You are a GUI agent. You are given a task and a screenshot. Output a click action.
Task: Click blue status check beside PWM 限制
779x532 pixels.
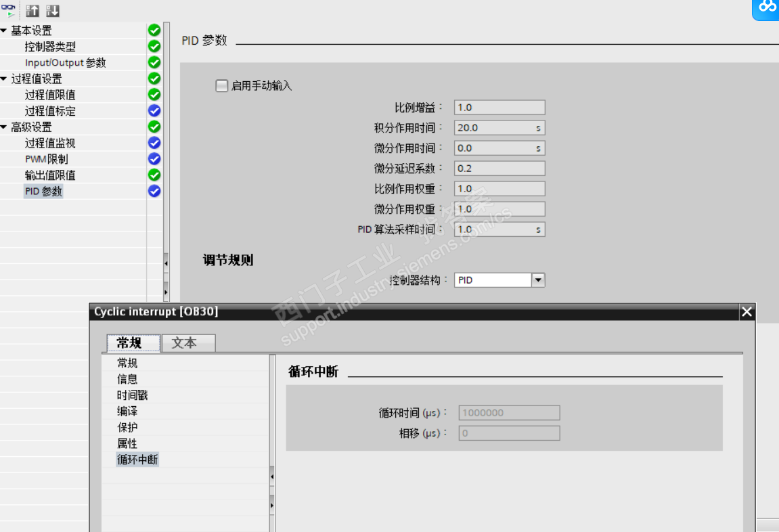[x=154, y=158]
